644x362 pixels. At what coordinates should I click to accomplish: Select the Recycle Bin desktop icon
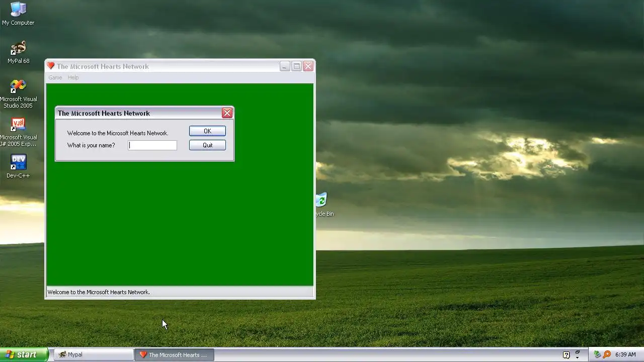[323, 205]
